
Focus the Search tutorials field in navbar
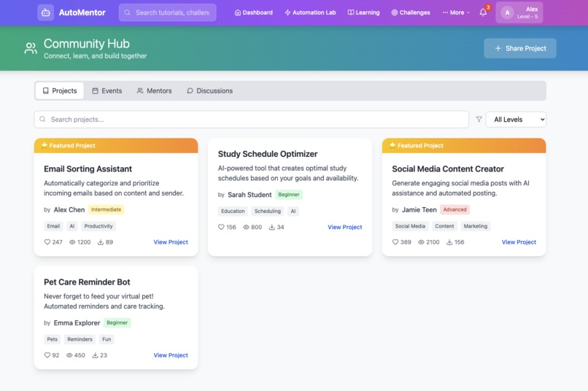pyautogui.click(x=168, y=12)
